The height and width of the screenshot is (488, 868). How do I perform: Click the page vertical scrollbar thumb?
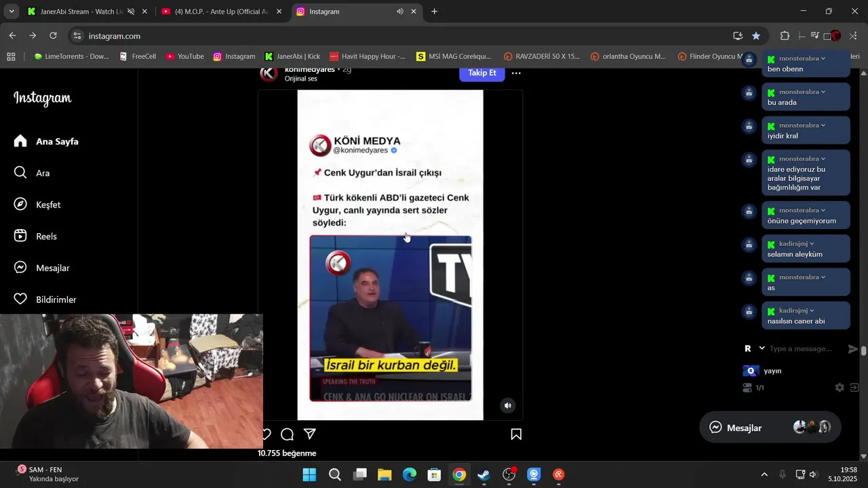863,350
